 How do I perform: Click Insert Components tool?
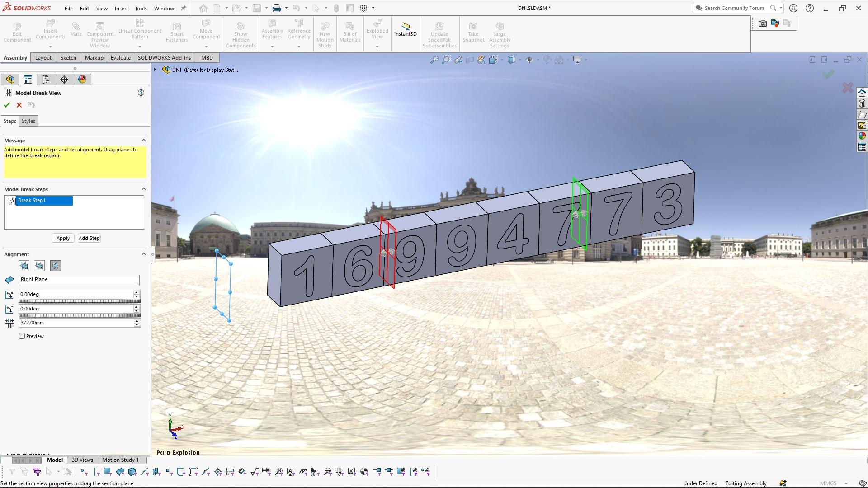tap(50, 30)
